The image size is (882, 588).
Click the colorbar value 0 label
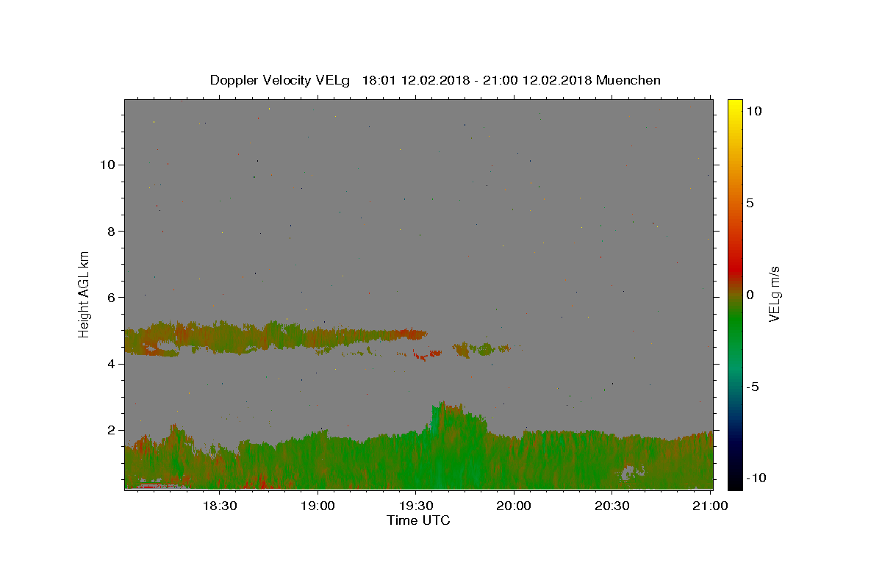click(x=750, y=295)
